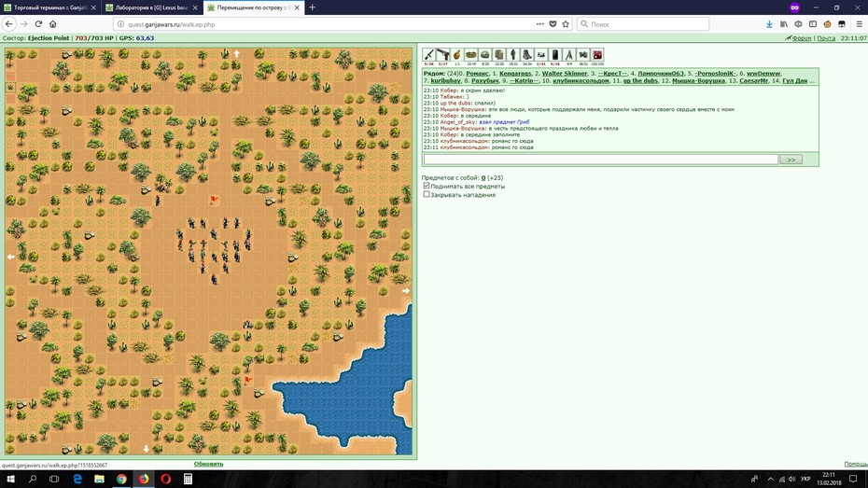Click the camouflage suit item
The height and width of the screenshot is (488, 868).
click(x=513, y=55)
